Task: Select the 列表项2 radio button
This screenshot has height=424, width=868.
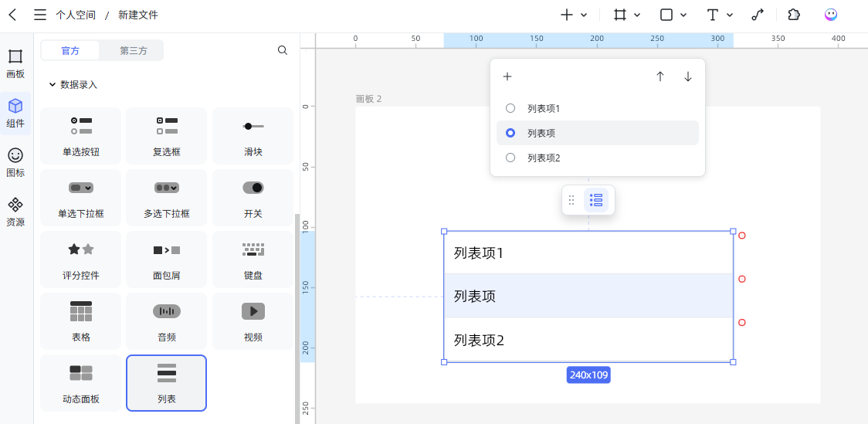Action: (x=510, y=158)
